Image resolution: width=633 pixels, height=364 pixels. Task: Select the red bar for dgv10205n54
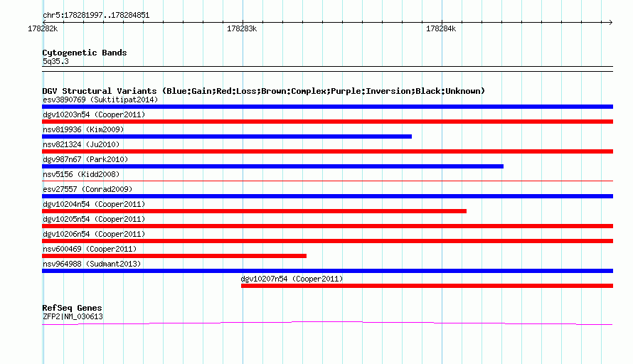pyautogui.click(x=327, y=226)
